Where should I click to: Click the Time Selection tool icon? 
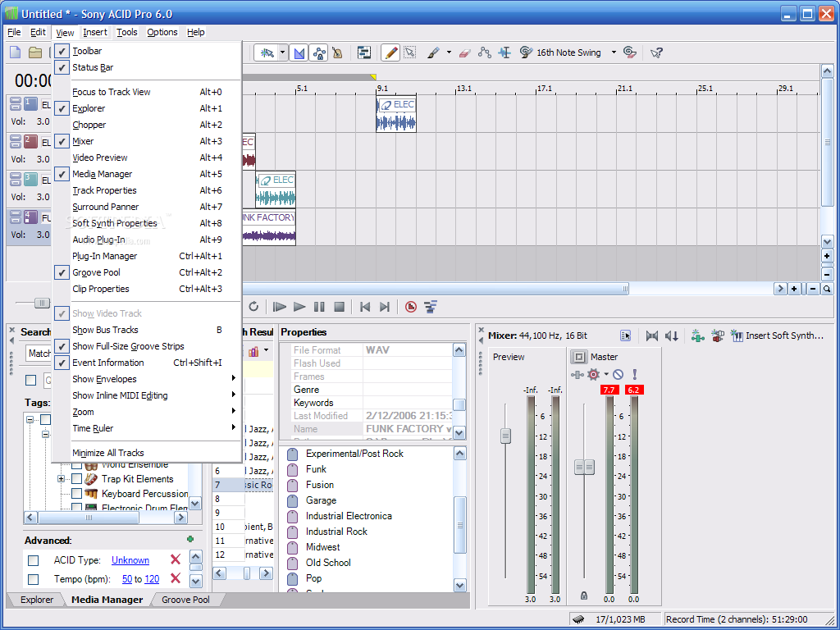(x=504, y=52)
